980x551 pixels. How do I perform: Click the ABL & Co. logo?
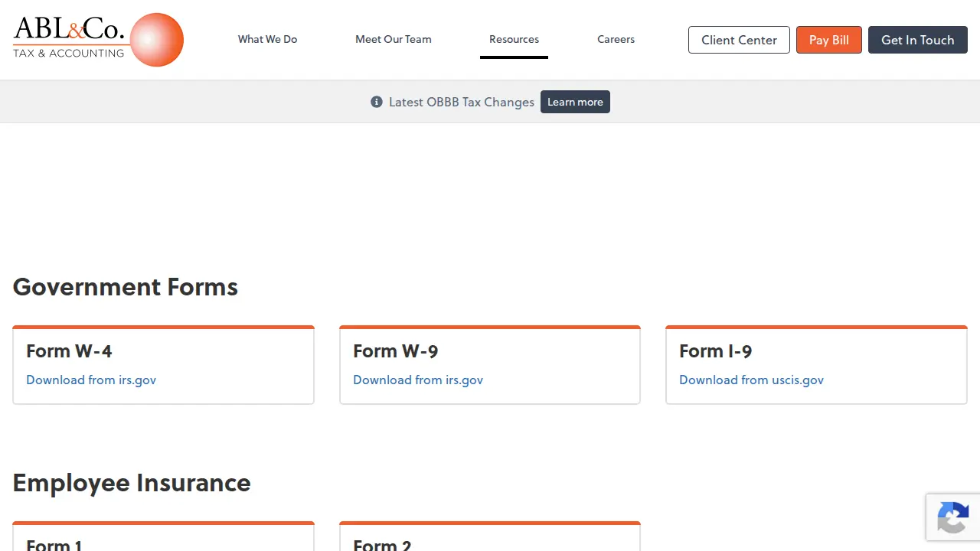point(98,40)
